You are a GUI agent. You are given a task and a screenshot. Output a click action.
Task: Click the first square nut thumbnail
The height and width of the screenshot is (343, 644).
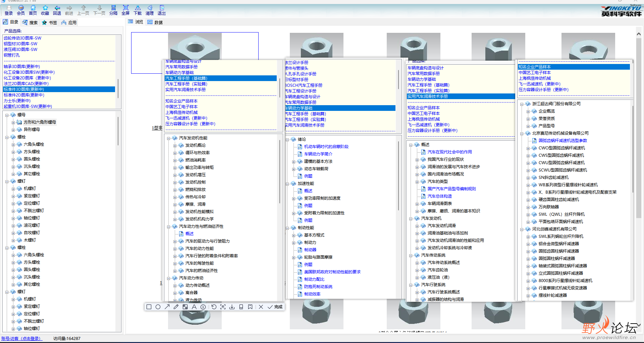click(195, 47)
